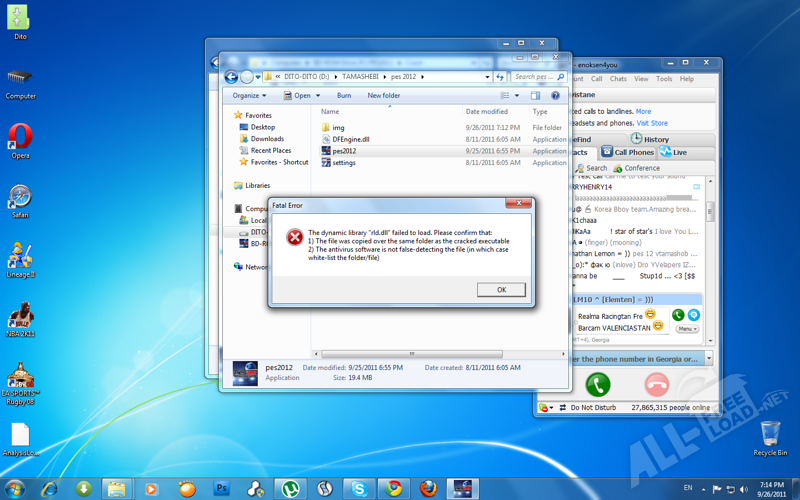Click the Chrome taskbar icon

394,489
